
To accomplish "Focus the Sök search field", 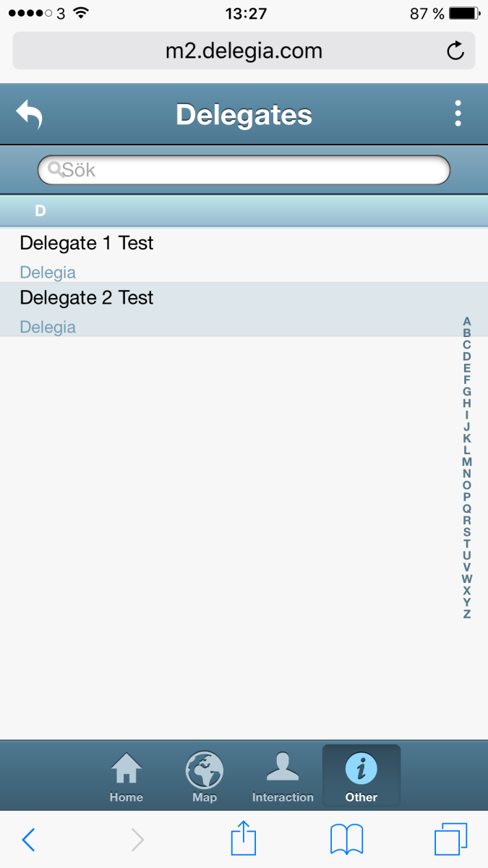I will pos(244,170).
